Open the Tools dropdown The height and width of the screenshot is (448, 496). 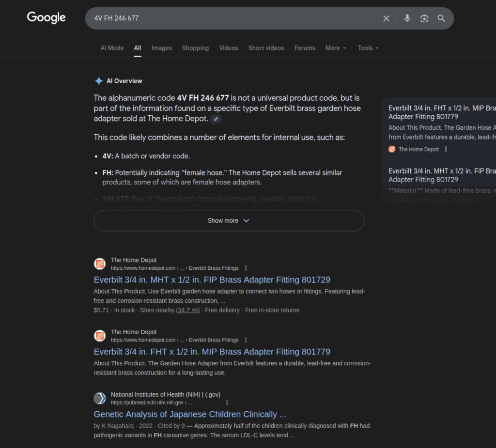[x=368, y=48]
